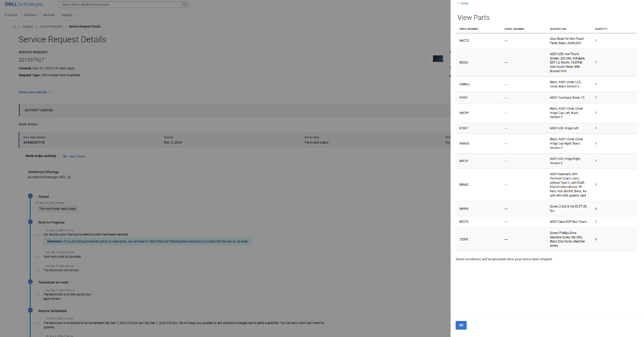644x337 pixels.
Task: Close the View Parts panel
Action: (462, 3)
